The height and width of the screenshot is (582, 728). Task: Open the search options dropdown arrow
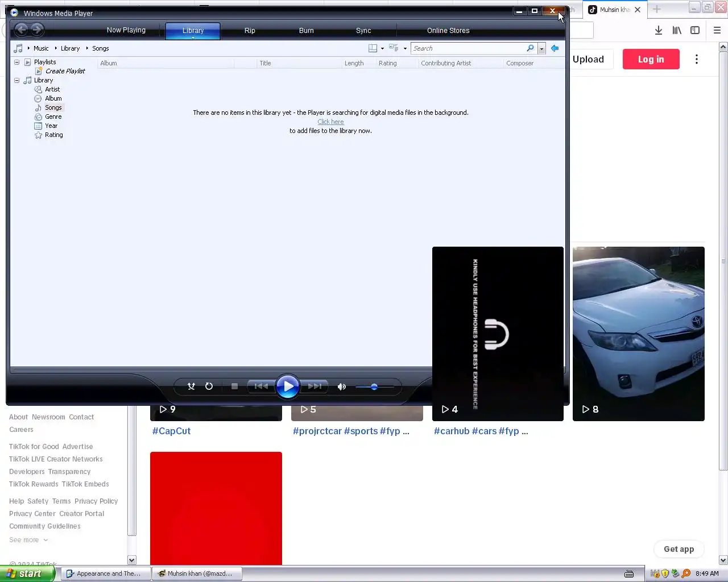pos(541,49)
